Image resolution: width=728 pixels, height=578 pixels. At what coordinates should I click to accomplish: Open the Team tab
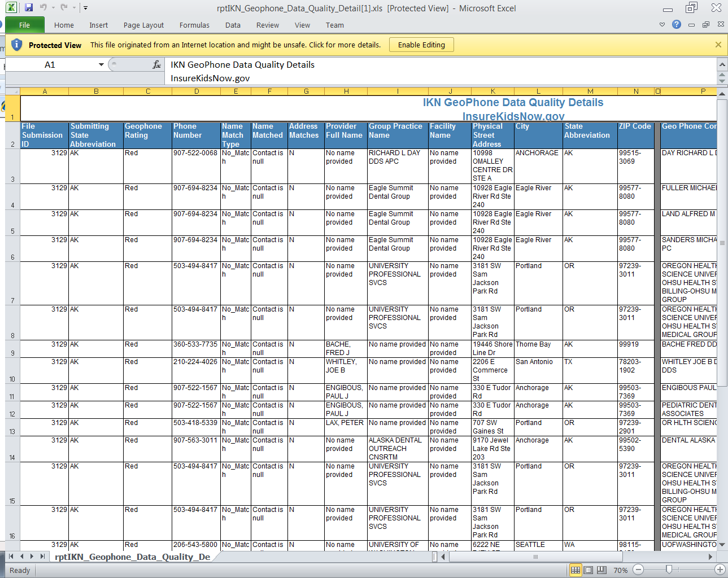[334, 25]
